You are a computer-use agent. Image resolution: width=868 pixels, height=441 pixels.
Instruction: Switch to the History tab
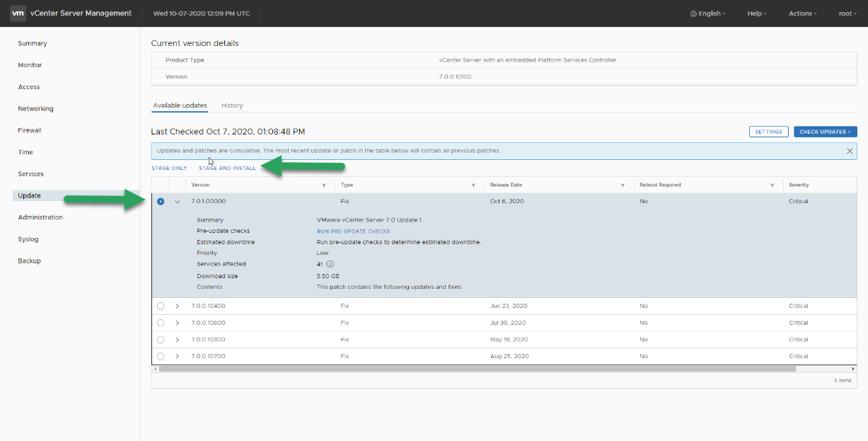point(232,105)
